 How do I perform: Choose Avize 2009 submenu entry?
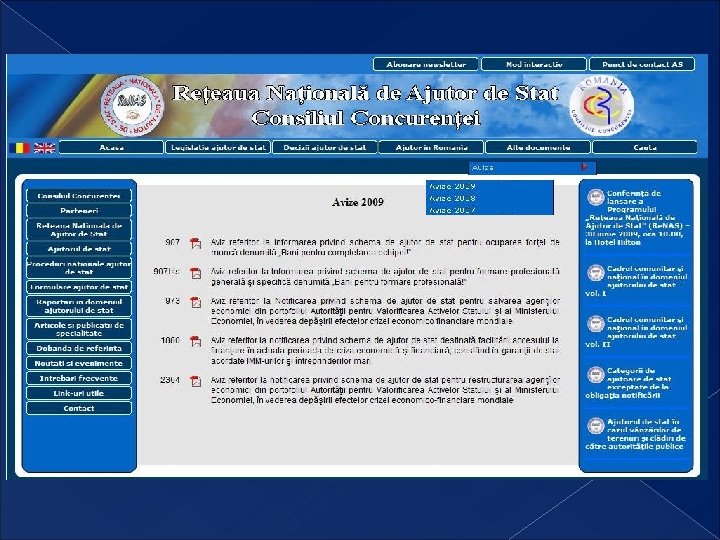(489, 186)
